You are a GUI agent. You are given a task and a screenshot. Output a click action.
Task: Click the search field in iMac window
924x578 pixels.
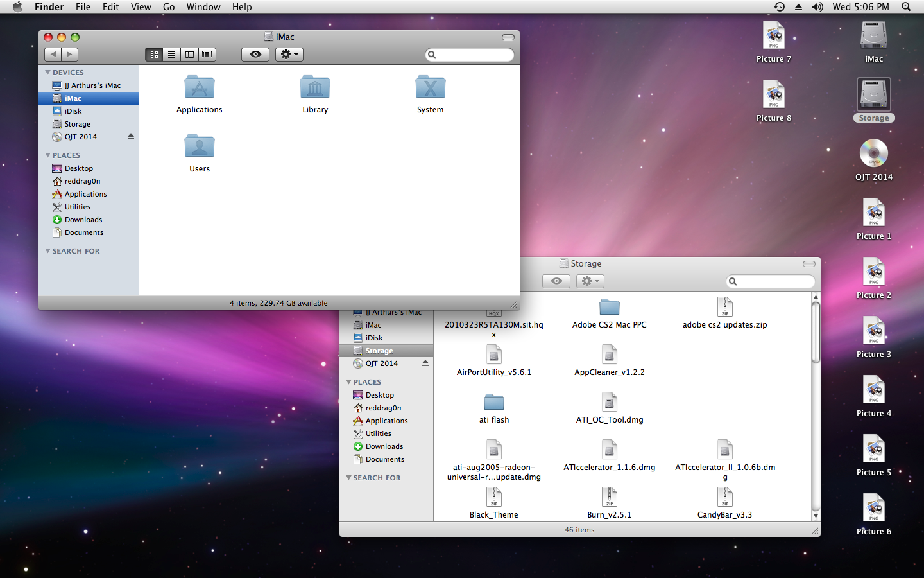point(470,55)
